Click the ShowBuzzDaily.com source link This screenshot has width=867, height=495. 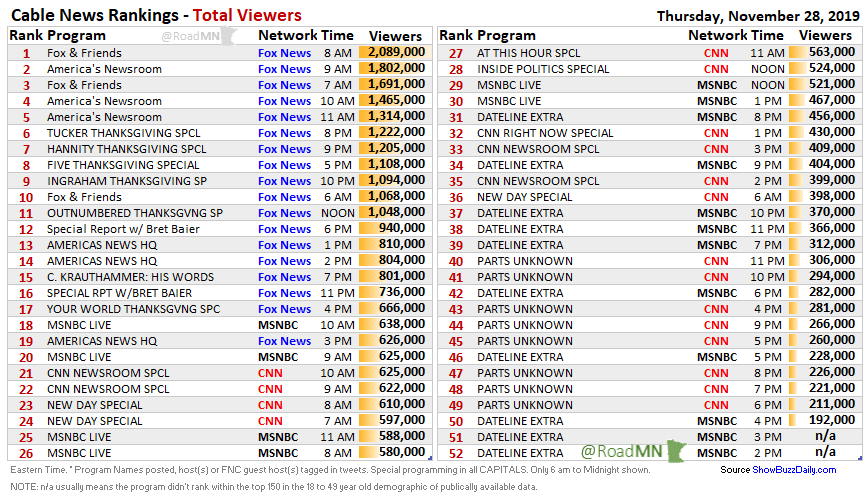point(794,470)
